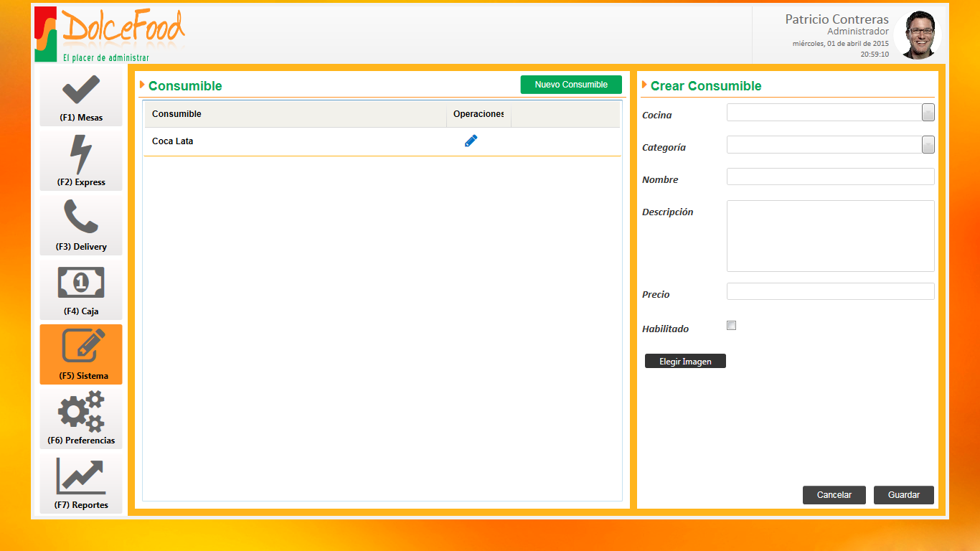The height and width of the screenshot is (551, 980).
Task: Click the DolceFood logo
Action: (x=110, y=34)
